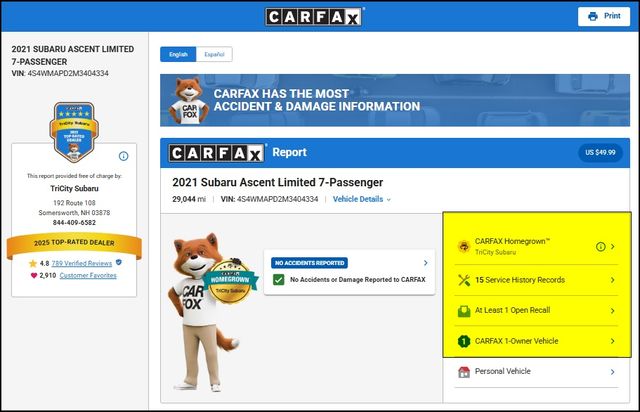
Task: Click the 29,044 mi mileage text
Action: point(189,199)
